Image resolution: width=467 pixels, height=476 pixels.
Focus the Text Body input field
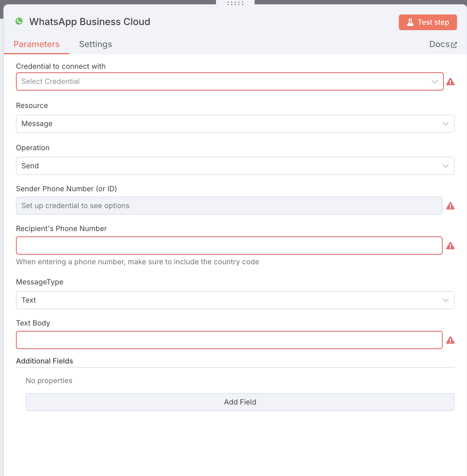(229, 340)
